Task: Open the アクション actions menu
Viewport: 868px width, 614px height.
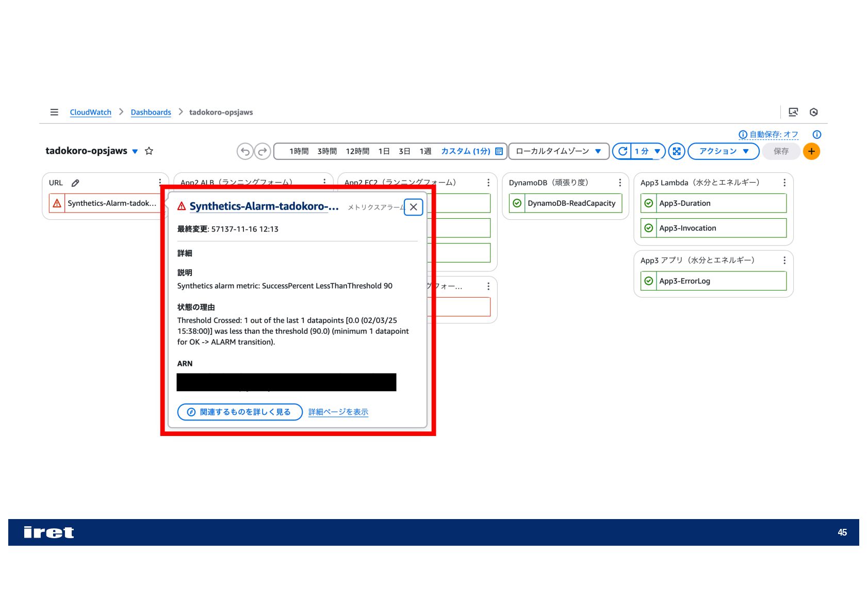Action: pos(724,151)
